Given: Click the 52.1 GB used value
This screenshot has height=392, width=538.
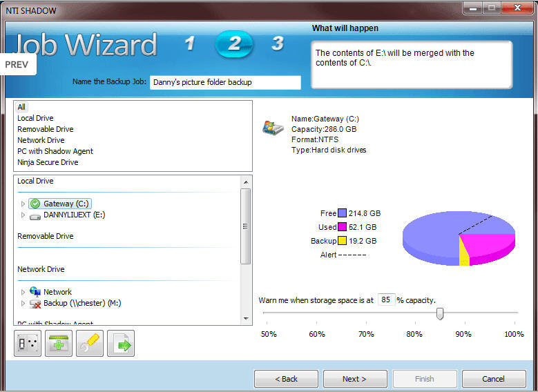Looking at the screenshot, I should [363, 227].
